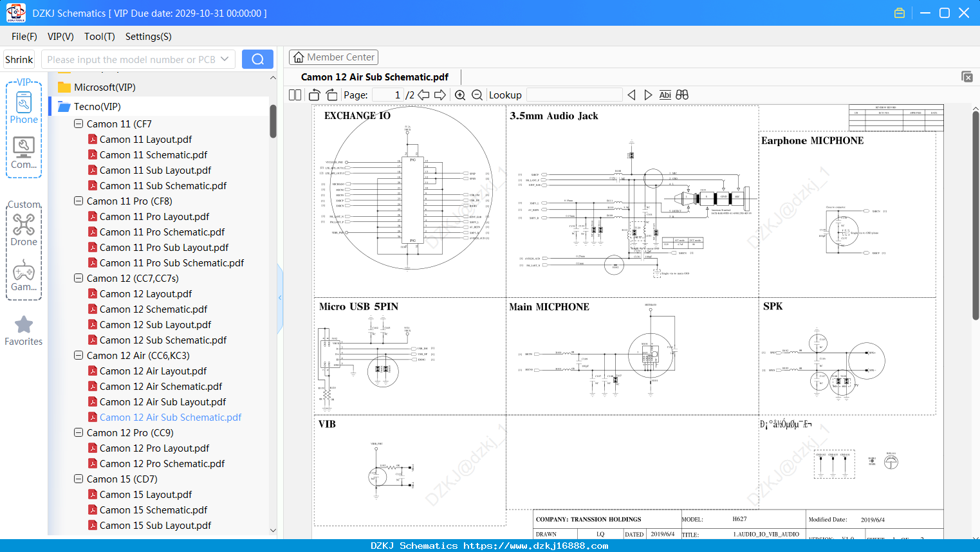Open the Game console category
980x552 pixels.
(24, 275)
